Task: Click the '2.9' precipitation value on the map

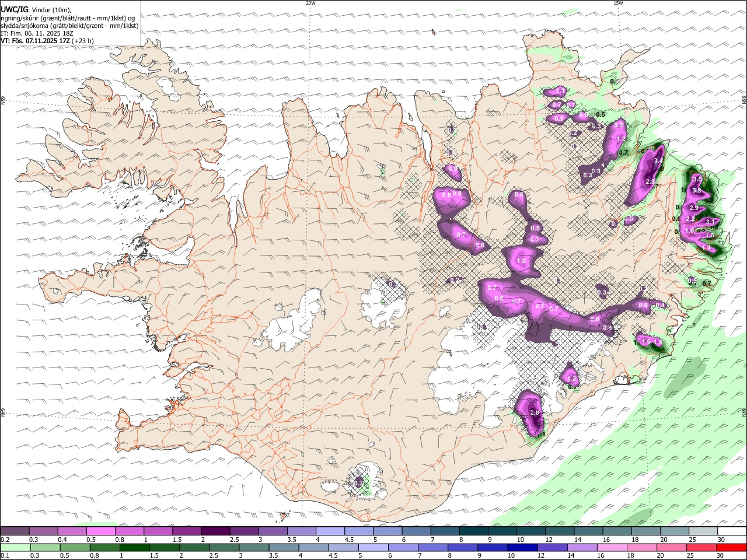Action: click(694, 208)
